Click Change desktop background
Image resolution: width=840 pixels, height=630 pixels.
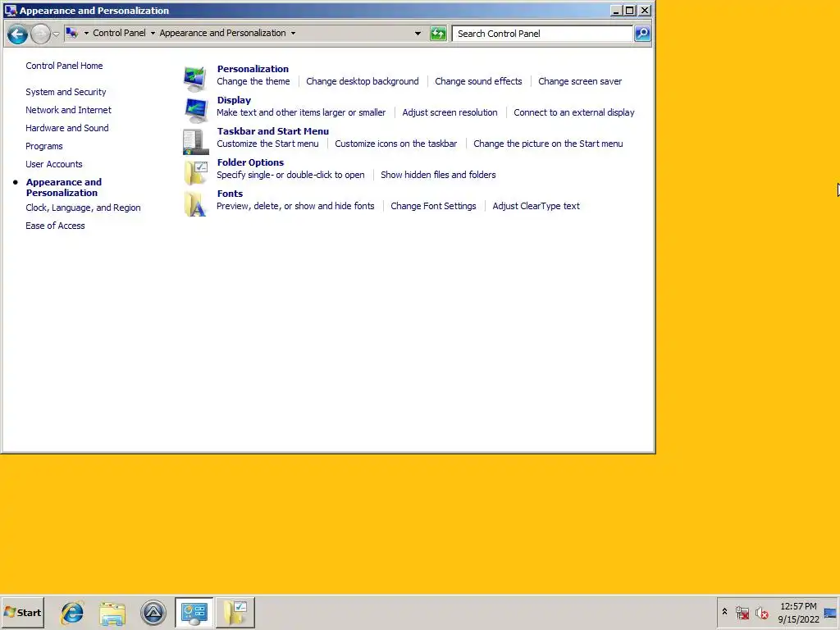point(363,81)
